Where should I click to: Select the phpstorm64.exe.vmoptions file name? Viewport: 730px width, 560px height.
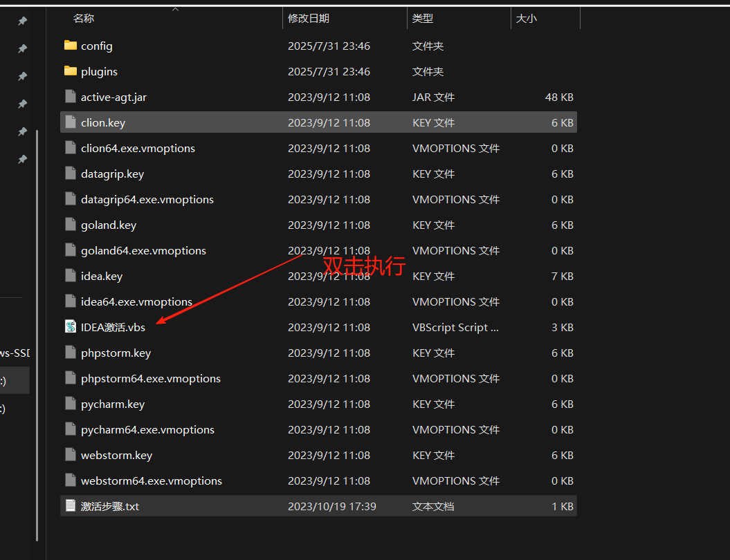(151, 379)
